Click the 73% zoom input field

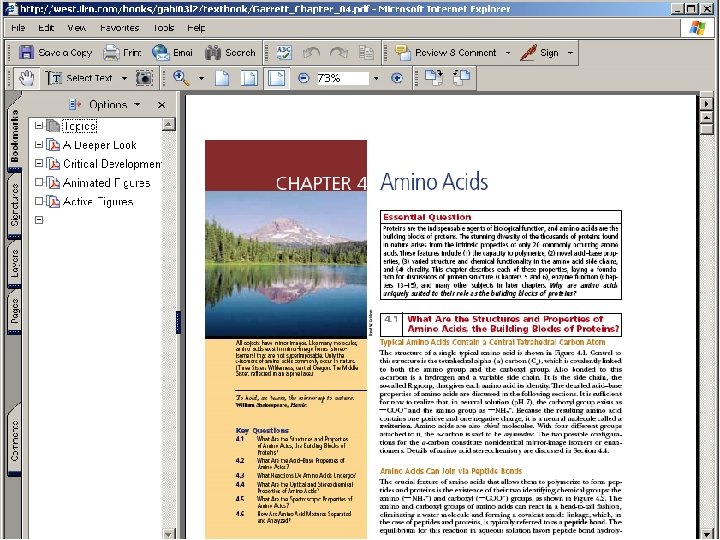[x=342, y=79]
